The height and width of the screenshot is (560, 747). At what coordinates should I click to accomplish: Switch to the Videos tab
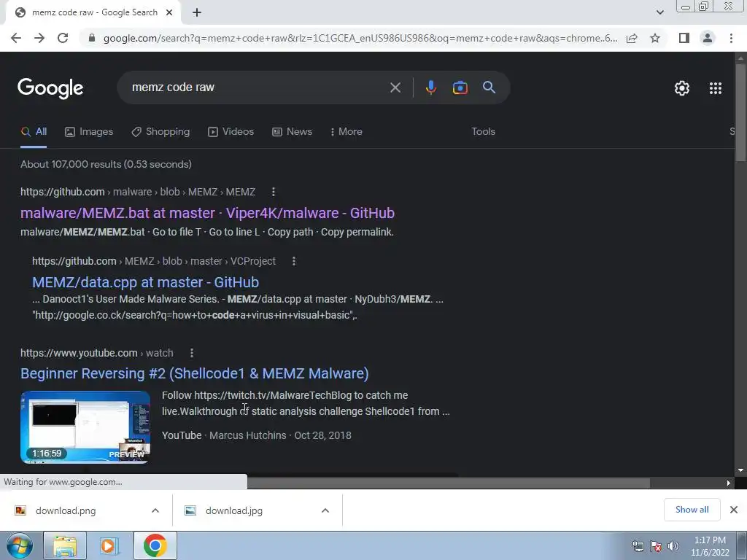pos(231,132)
